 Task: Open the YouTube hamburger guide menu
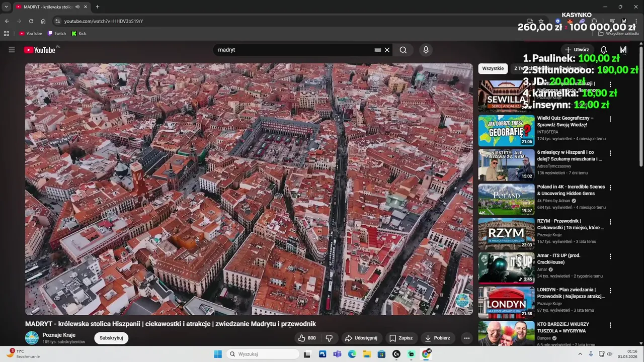12,50
